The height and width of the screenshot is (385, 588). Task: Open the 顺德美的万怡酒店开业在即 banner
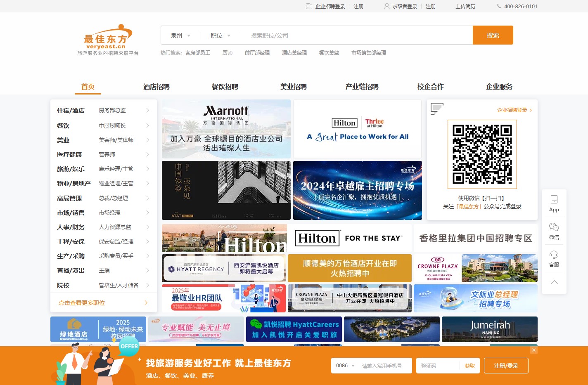coord(350,268)
